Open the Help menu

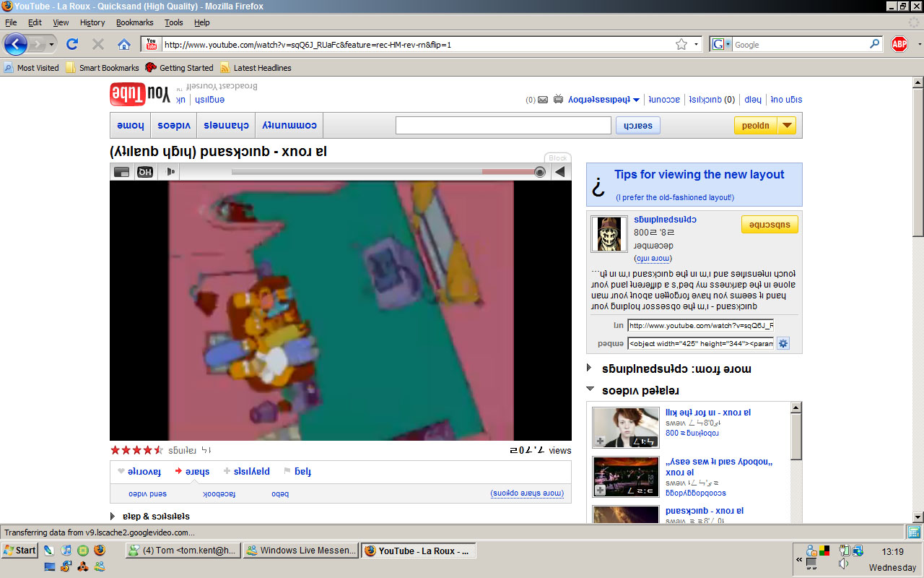(x=202, y=22)
